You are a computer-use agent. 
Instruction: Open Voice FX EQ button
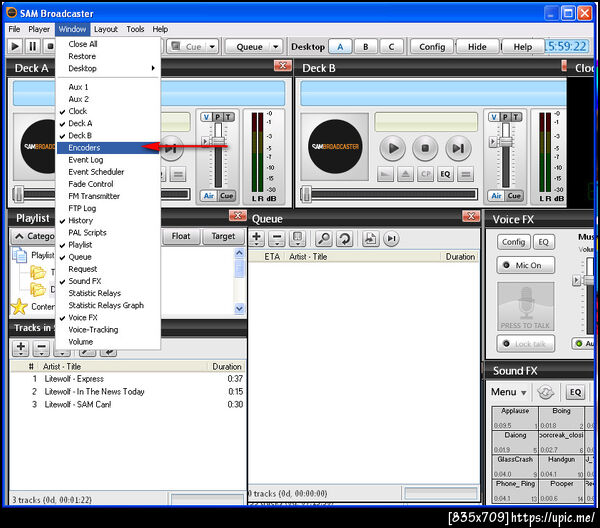(x=543, y=242)
